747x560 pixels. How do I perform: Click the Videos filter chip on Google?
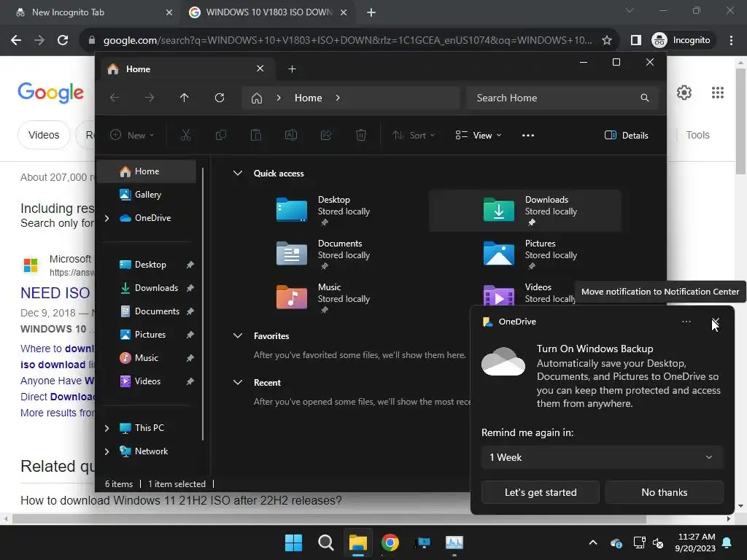[x=44, y=135]
